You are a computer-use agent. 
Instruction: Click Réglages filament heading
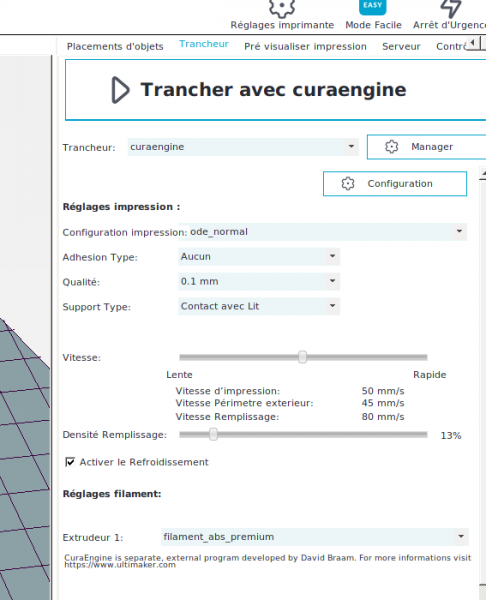point(112,494)
